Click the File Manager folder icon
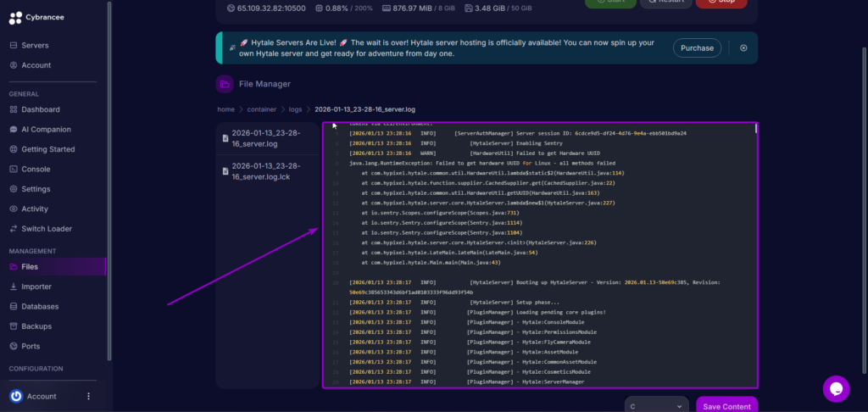Viewport: 868px width, 412px height. pyautogui.click(x=225, y=84)
